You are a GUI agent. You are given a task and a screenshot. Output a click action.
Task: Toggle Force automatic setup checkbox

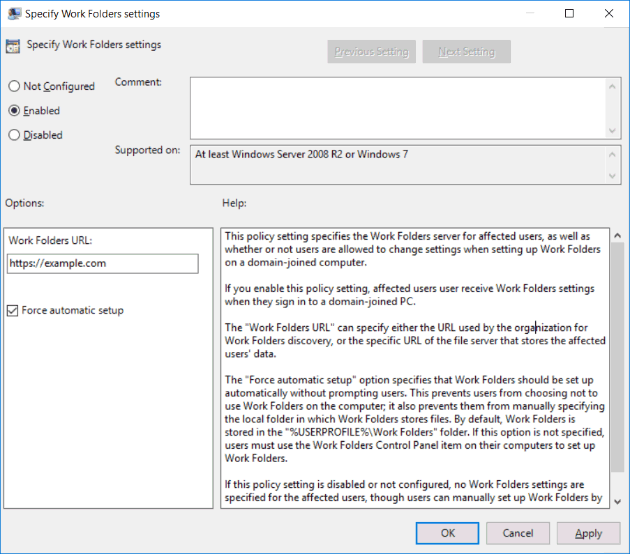point(12,311)
